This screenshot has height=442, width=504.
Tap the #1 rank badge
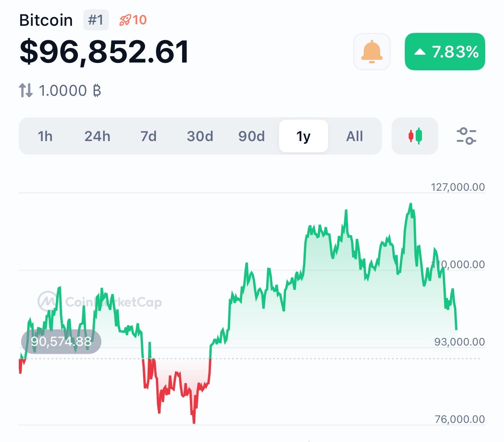coord(96,20)
